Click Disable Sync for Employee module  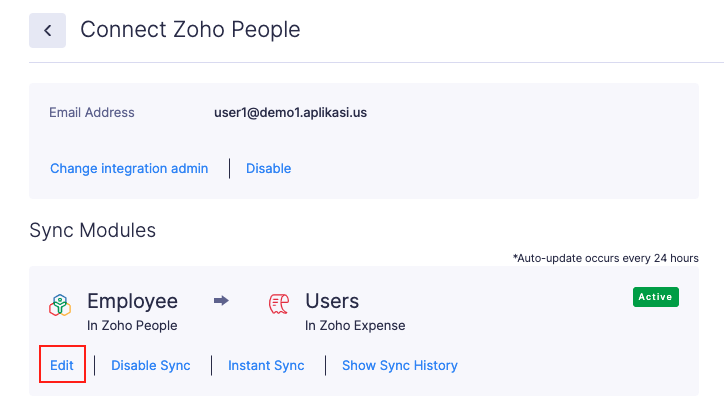[x=151, y=365]
